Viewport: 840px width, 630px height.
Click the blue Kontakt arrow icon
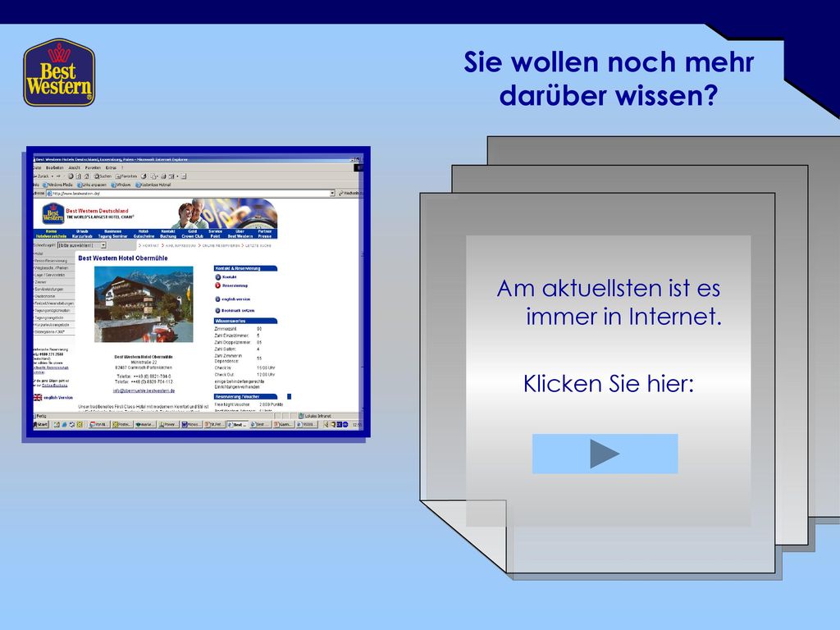tap(218, 277)
